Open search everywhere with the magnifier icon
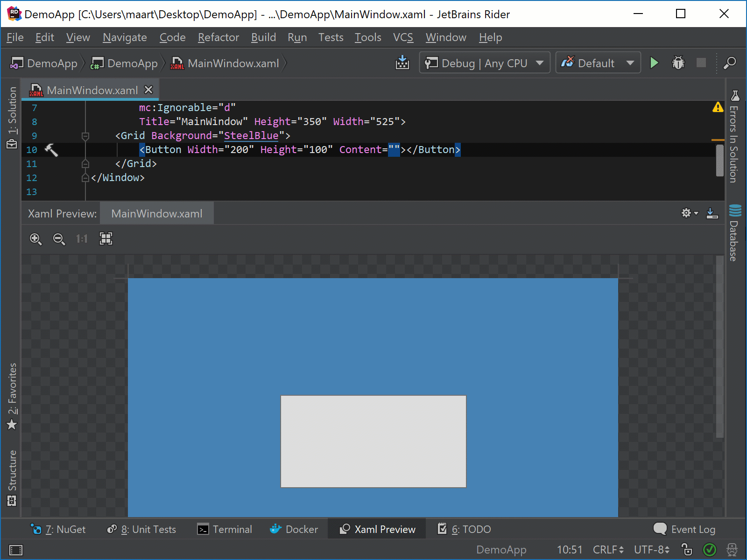The height and width of the screenshot is (560, 747). 729,63
